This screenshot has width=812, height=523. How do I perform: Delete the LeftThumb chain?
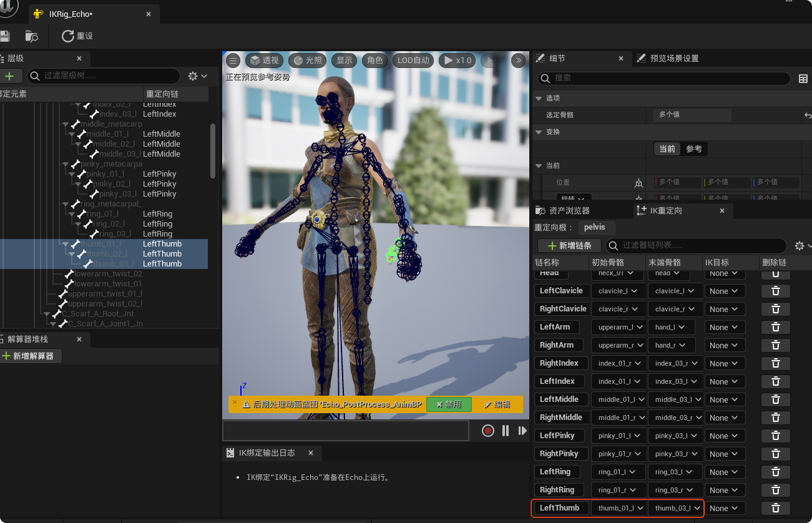(x=776, y=508)
